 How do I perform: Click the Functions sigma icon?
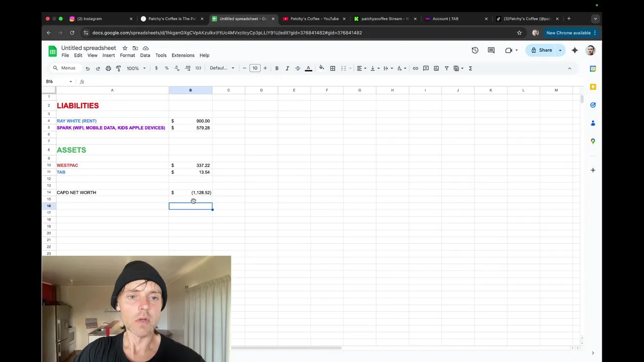pyautogui.click(x=470, y=68)
